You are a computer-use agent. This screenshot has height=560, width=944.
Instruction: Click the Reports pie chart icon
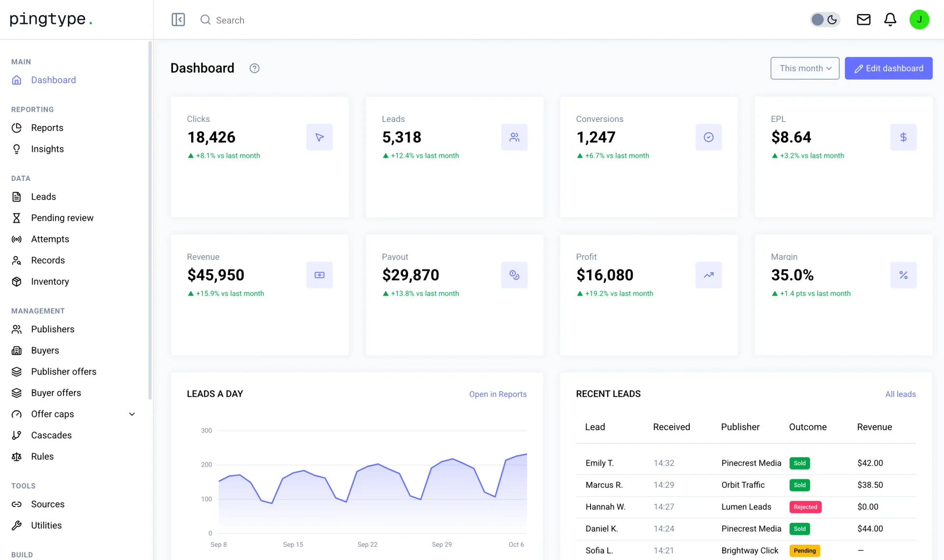click(17, 128)
